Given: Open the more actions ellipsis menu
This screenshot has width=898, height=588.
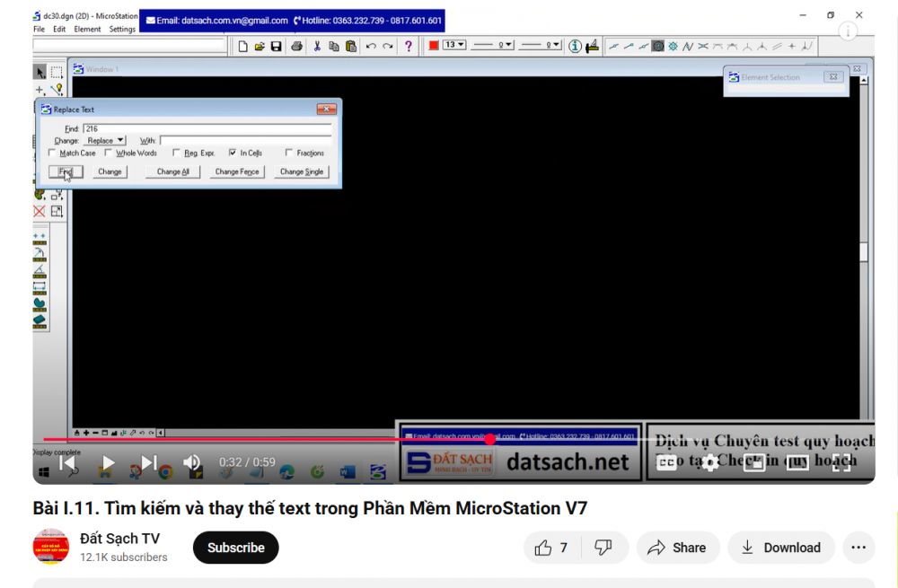Looking at the screenshot, I should pyautogui.click(x=858, y=548).
